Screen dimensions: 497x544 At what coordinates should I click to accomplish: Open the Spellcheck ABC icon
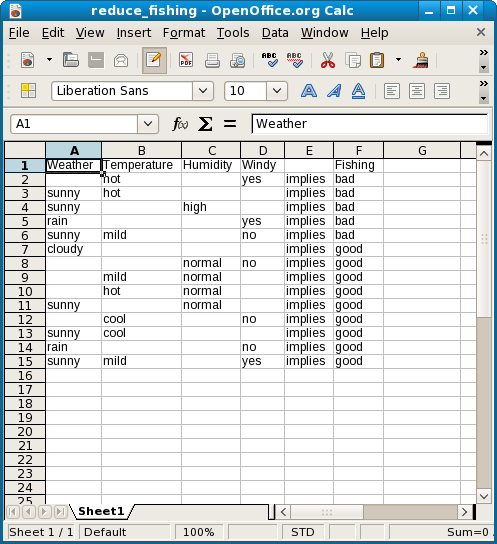point(269,60)
